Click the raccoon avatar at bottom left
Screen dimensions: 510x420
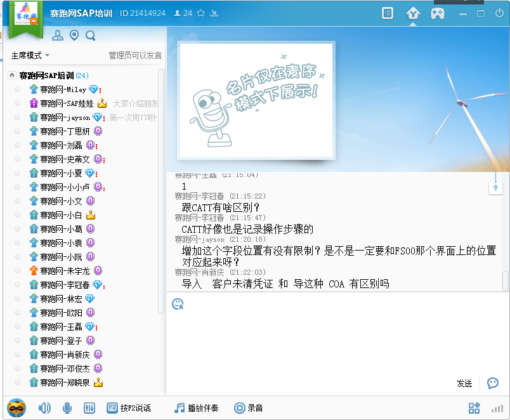[16, 408]
